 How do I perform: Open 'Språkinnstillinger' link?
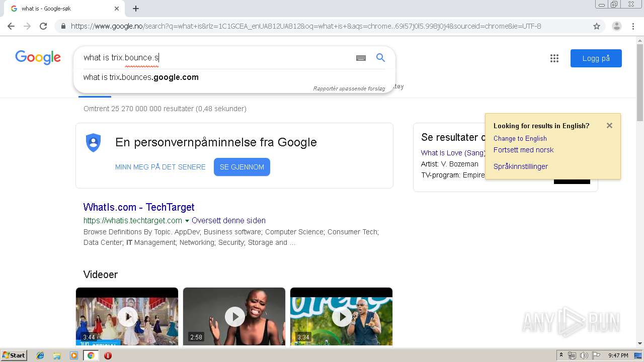click(521, 166)
